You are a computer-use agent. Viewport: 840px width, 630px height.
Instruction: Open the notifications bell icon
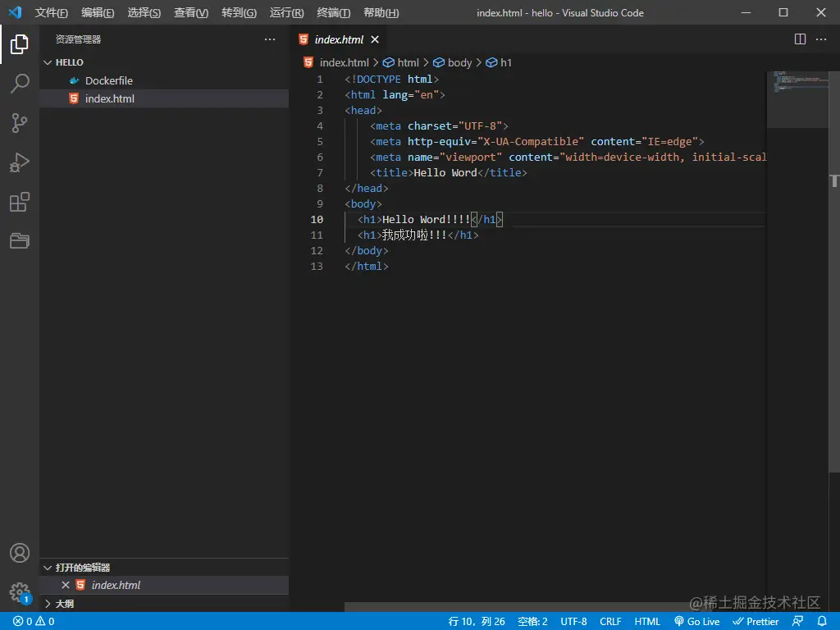coord(822,622)
